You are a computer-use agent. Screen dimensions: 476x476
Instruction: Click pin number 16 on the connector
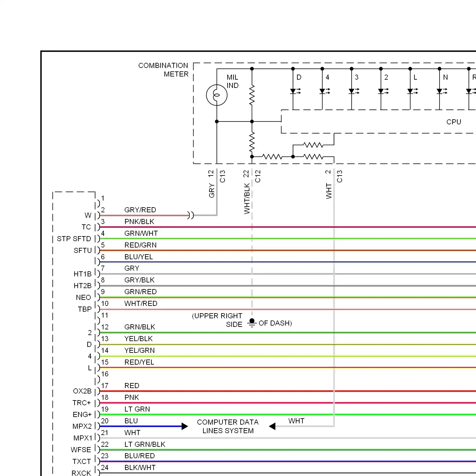point(105,374)
